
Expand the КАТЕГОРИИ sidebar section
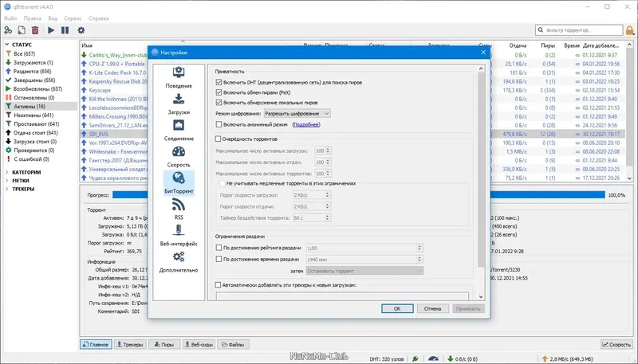pos(7,172)
